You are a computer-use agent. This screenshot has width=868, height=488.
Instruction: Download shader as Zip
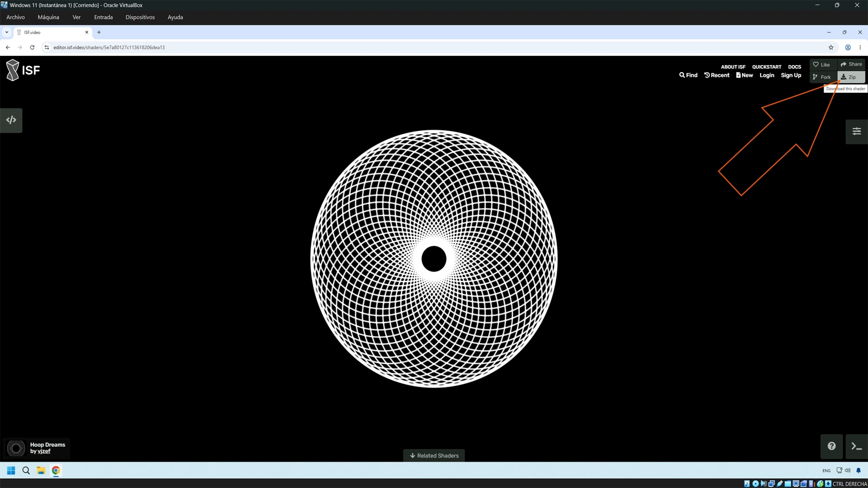pos(851,77)
